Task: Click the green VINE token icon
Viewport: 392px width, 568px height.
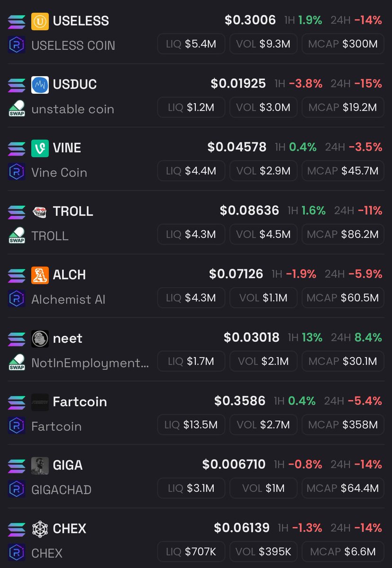Action: (x=40, y=148)
